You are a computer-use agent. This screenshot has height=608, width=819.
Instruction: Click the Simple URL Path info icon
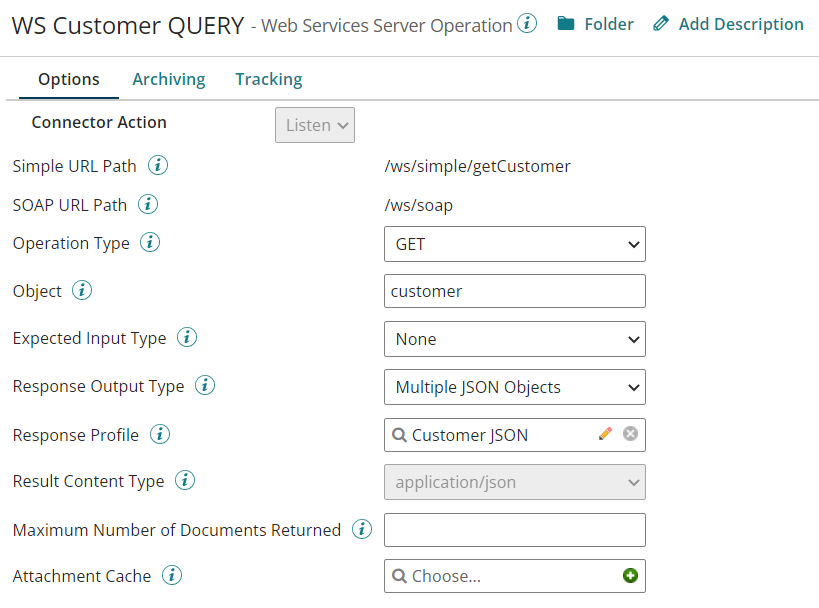(158, 166)
